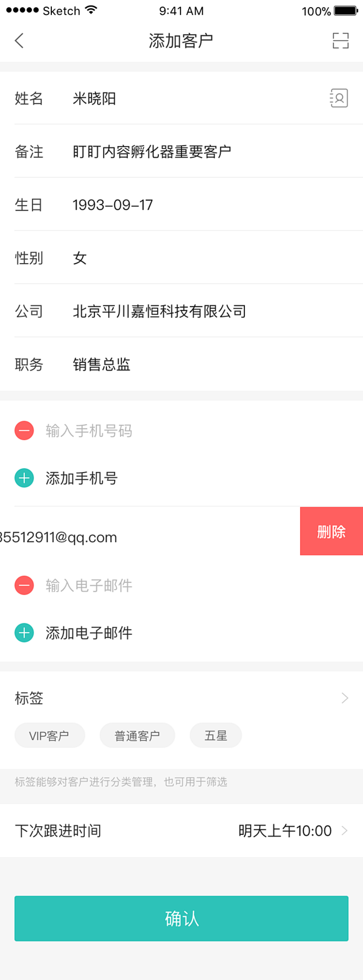Tap green plus to add email
Image resolution: width=363 pixels, height=980 pixels.
point(24,633)
